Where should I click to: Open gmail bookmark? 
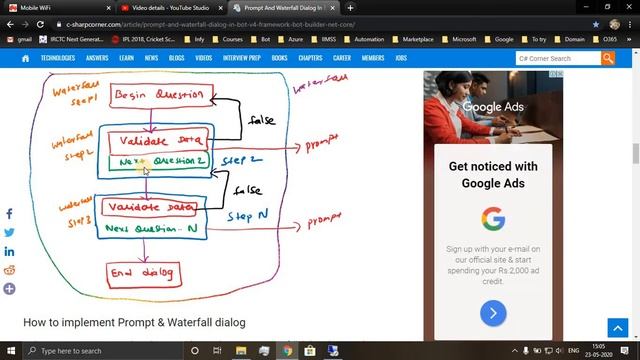click(19, 40)
